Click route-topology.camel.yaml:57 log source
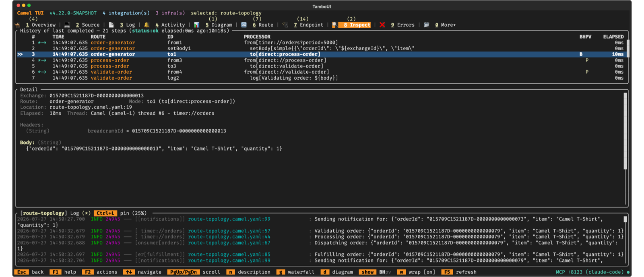 click(229, 231)
